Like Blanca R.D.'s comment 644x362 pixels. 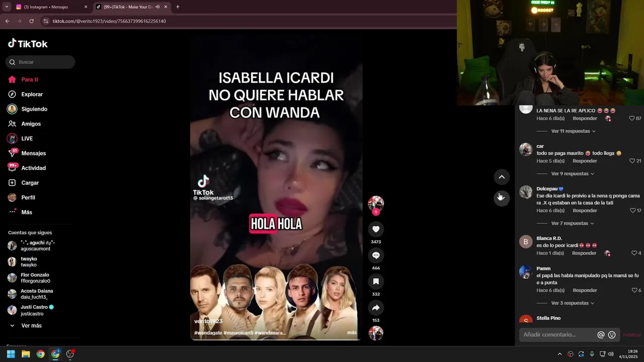(x=634, y=253)
